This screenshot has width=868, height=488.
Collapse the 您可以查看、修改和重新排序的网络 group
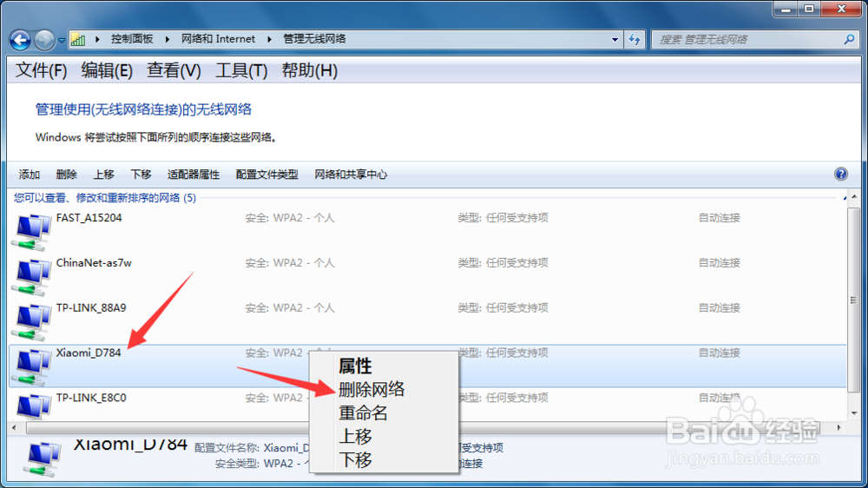pos(845,198)
